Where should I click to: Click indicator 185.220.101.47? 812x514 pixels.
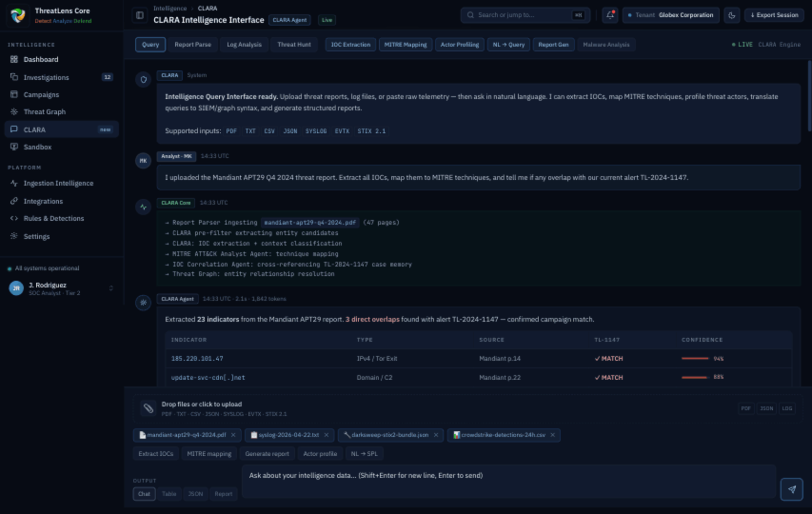click(x=197, y=358)
